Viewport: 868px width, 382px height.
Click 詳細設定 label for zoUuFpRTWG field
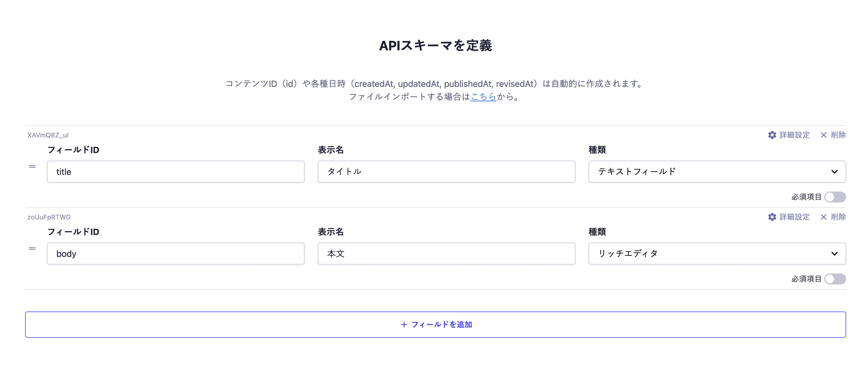click(794, 217)
